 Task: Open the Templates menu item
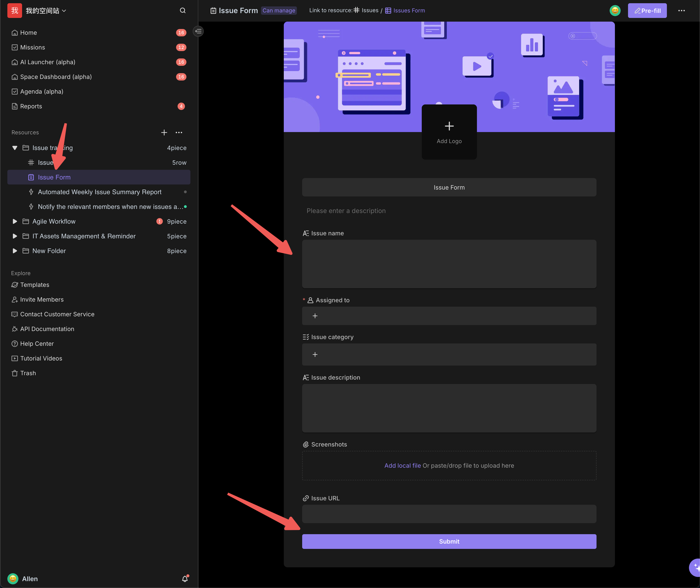click(34, 285)
